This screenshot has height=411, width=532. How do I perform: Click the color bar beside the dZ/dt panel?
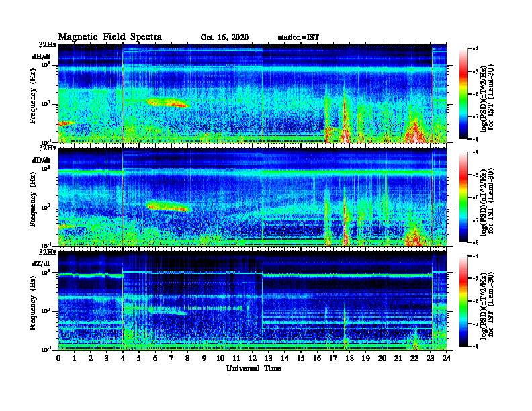(463, 301)
